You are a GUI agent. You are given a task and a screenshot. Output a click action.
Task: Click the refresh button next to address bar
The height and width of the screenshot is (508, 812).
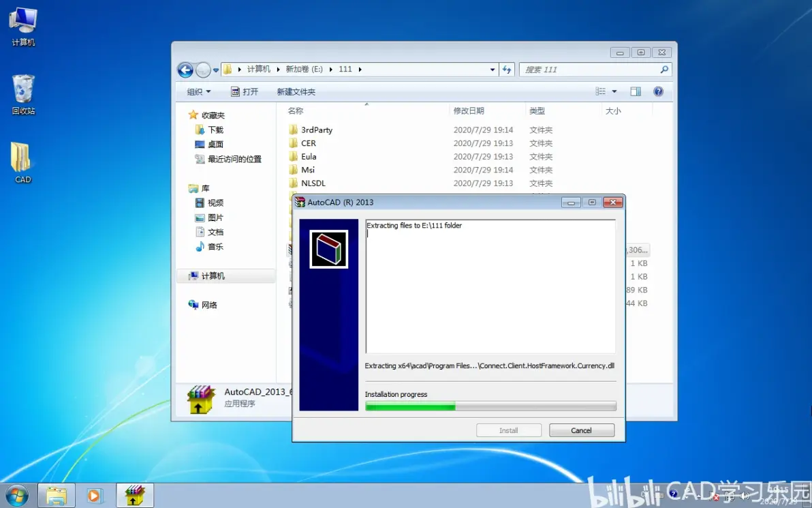507,70
